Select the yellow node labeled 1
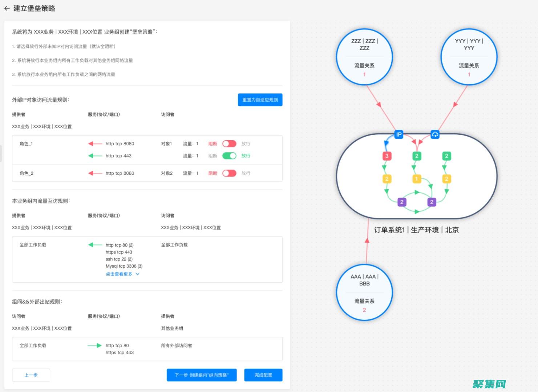The height and width of the screenshot is (392, 538). (416, 179)
